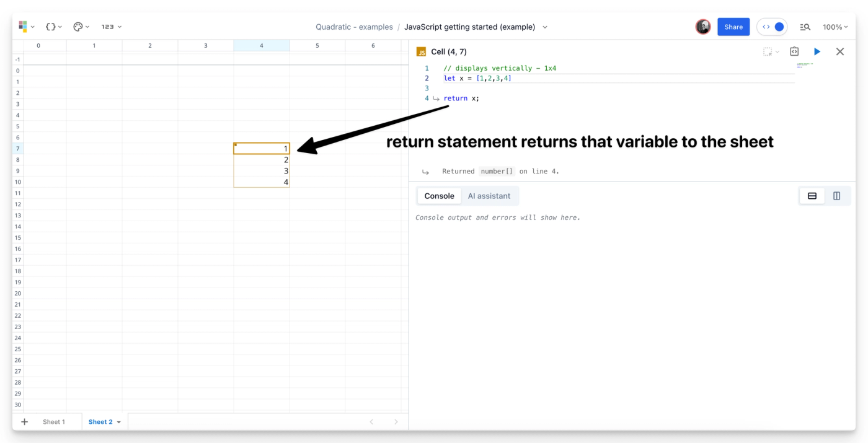Open the code braces insert menu
This screenshot has width=868, height=443.
[54, 27]
